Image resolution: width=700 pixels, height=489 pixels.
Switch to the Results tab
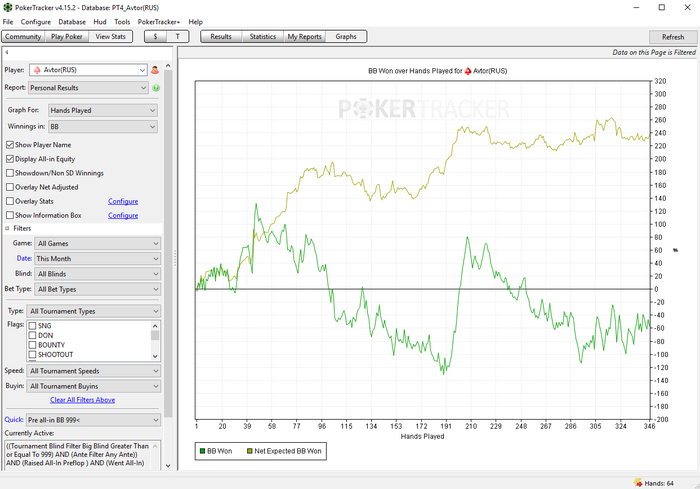[x=221, y=37]
